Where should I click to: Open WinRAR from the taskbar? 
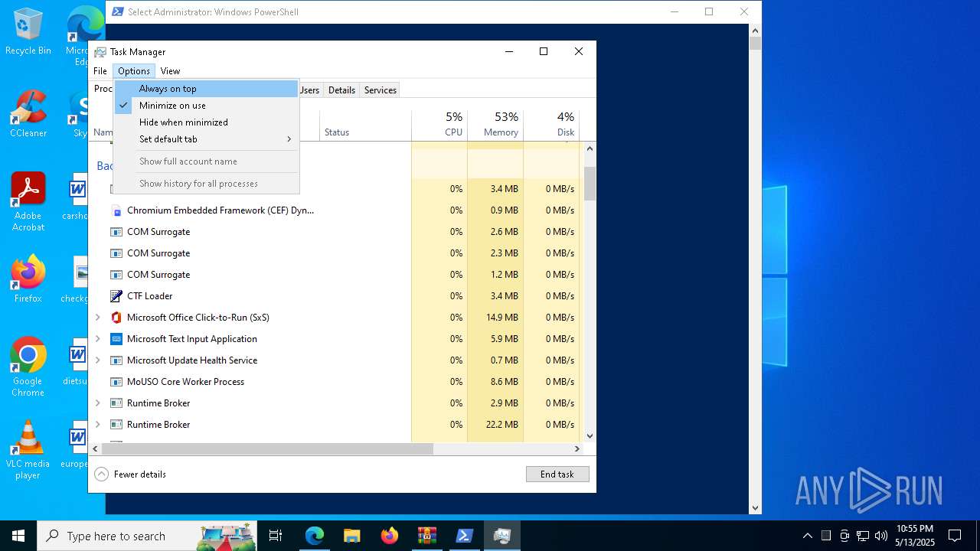pos(426,536)
